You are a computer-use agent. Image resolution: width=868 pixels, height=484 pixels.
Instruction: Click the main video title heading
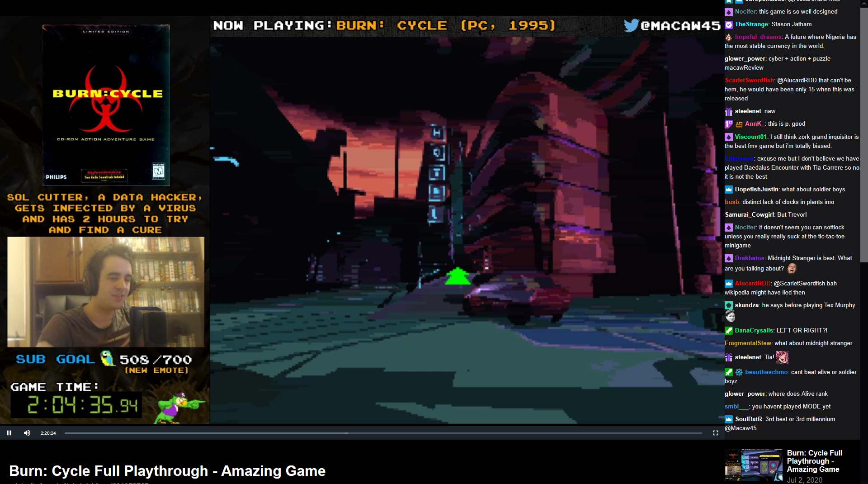[167, 471]
